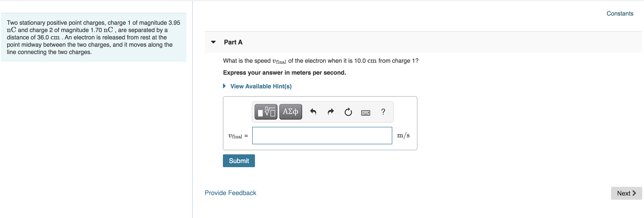Reset the answer with the circular arrow
The height and width of the screenshot is (218, 644).
pyautogui.click(x=348, y=112)
